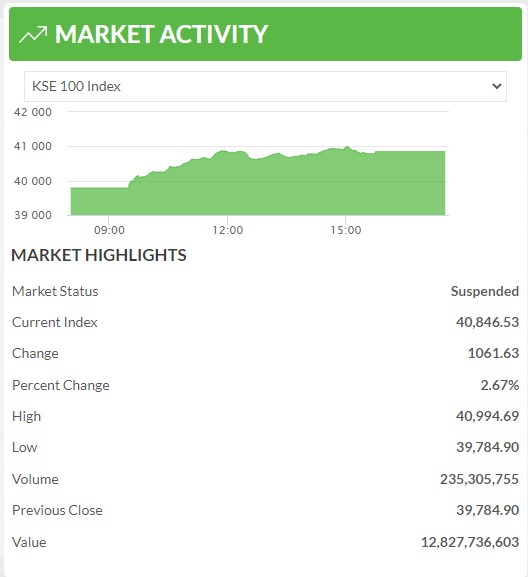Click the High value 40,994.69
The height and width of the screenshot is (577, 528).
(487, 416)
